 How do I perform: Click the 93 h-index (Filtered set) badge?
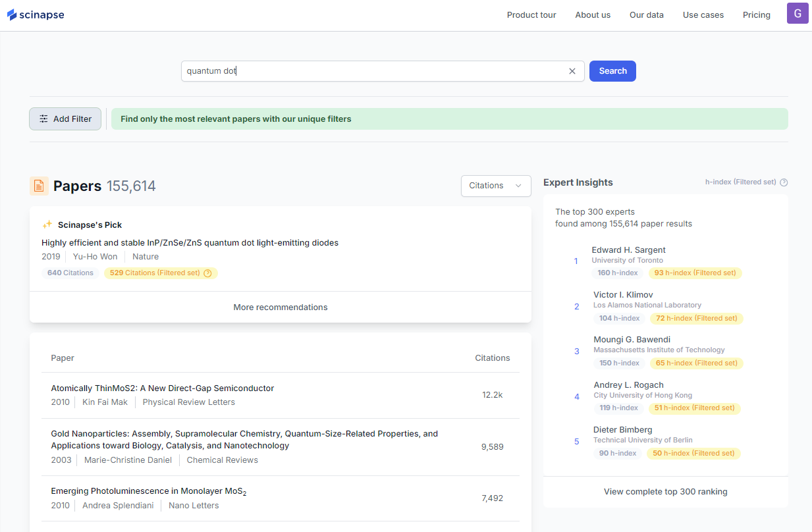[x=695, y=273]
